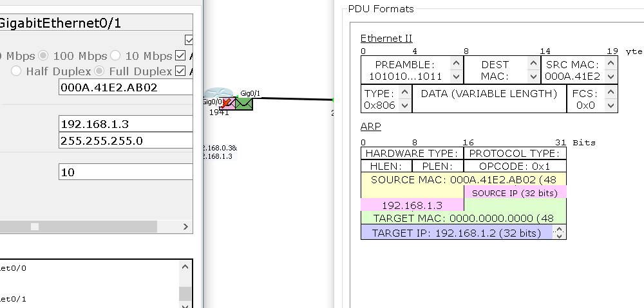Click SRC MAC field down arrow
Viewport: 644px width, 308px height.
(611, 77)
